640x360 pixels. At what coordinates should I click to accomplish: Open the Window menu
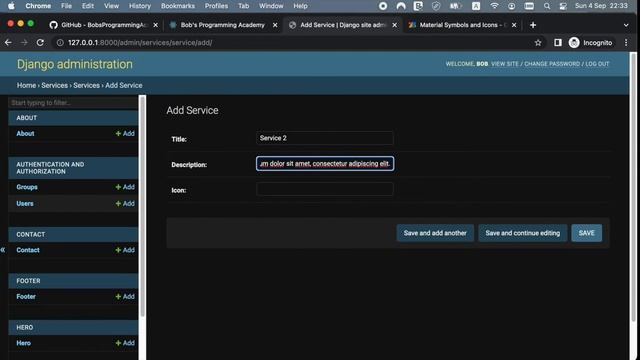tap(271, 6)
